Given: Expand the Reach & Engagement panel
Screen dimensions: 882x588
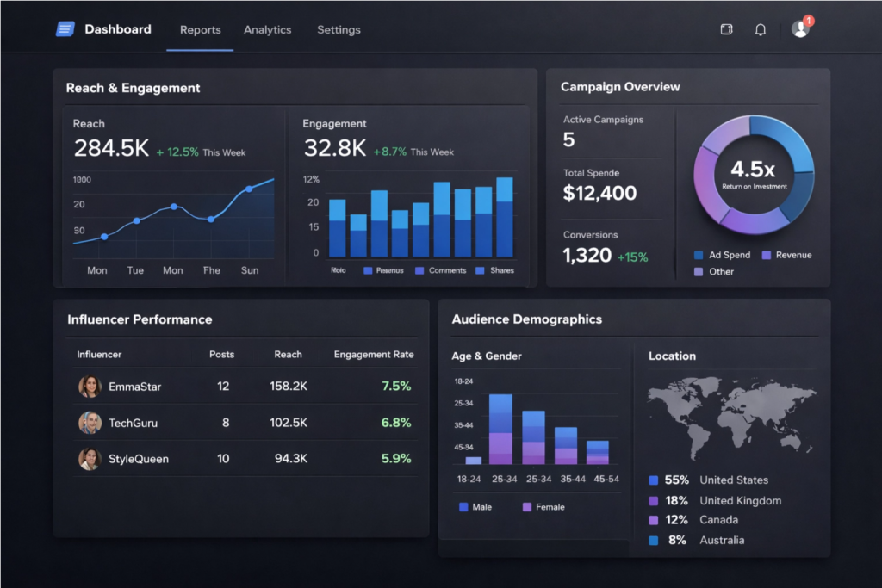Looking at the screenshot, I should (134, 88).
